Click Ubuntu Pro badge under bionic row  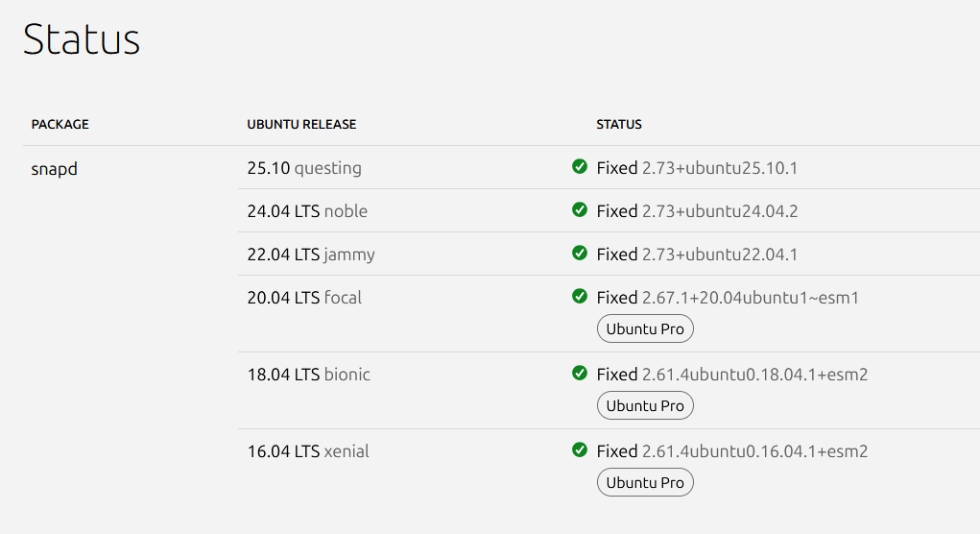point(645,406)
